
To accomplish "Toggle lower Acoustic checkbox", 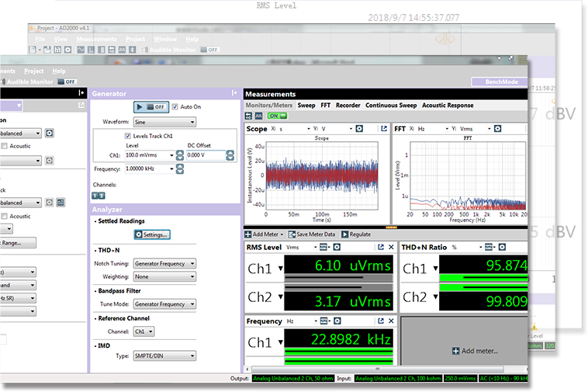I will click(x=5, y=216).
